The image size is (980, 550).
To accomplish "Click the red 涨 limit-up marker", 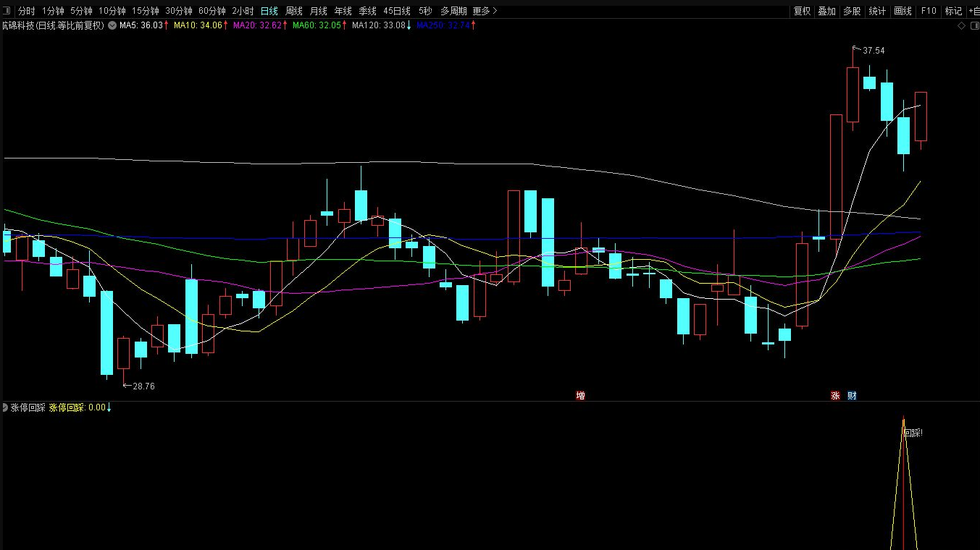I will pos(835,396).
